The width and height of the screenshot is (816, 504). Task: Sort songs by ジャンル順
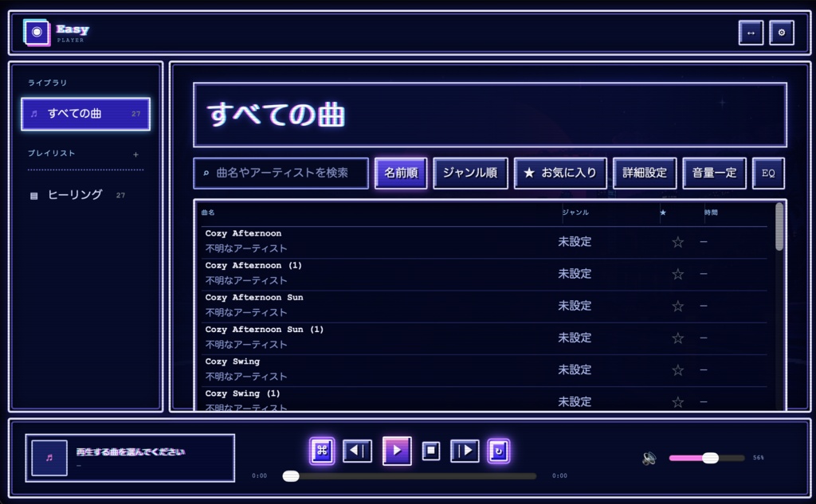click(470, 174)
